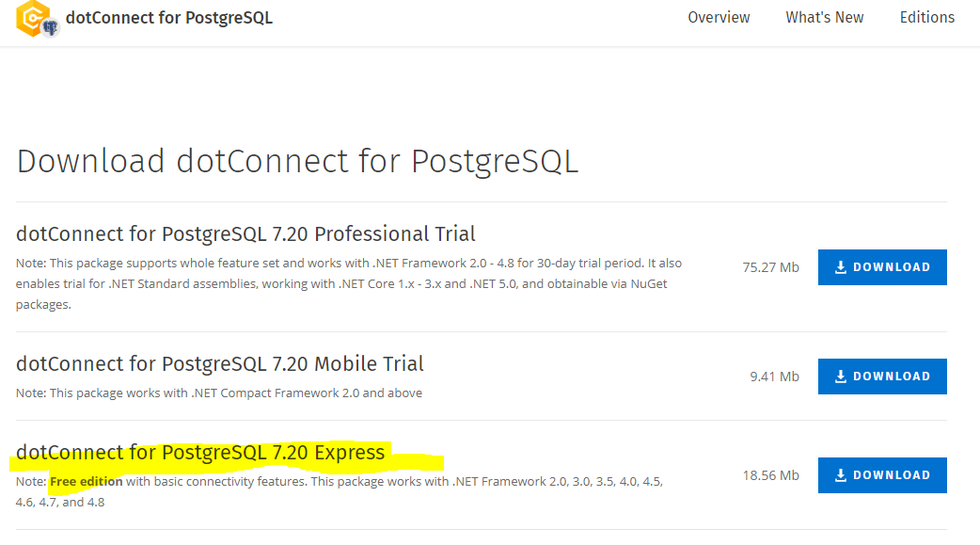The image size is (980, 545).
Task: Download the 7.20 Professional Trial package
Action: pos(882,267)
